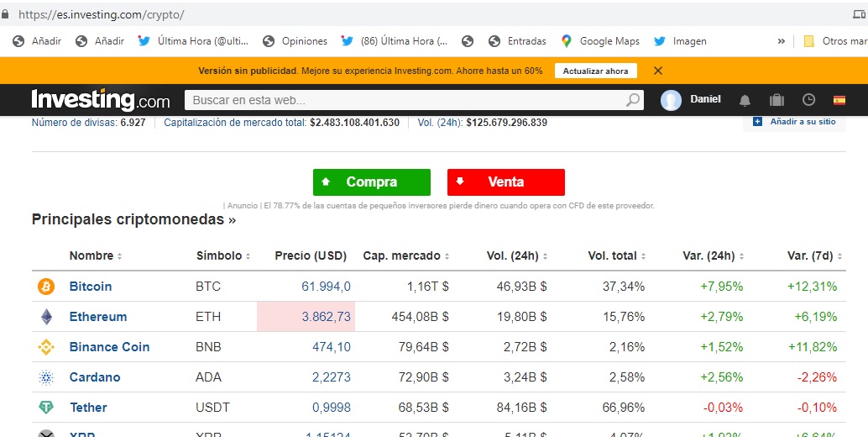Click the Número de divisas label
The image size is (868, 437).
tap(75, 123)
